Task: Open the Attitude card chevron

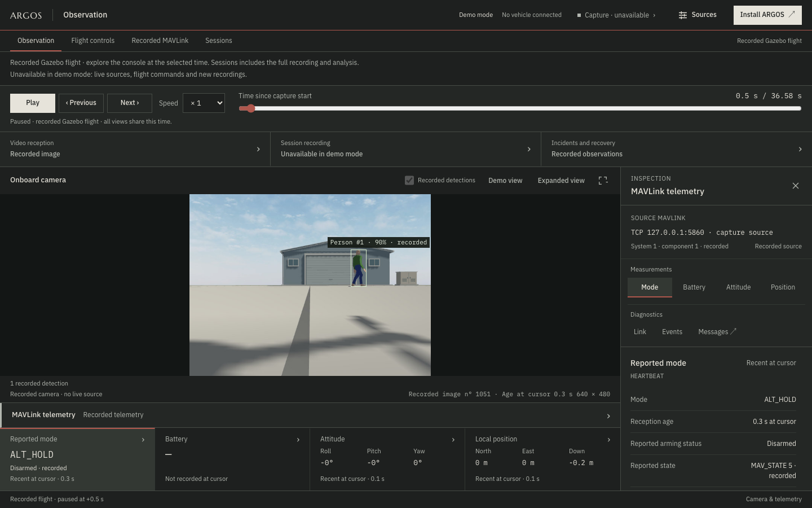Action: tap(453, 440)
